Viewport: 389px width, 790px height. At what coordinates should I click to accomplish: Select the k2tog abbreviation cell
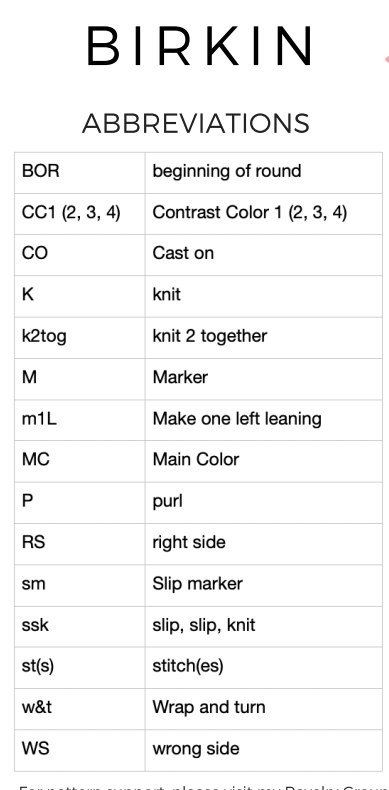tap(80, 338)
